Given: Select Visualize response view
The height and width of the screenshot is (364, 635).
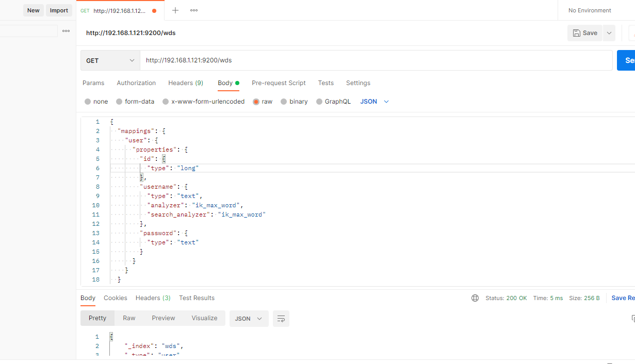Looking at the screenshot, I should 205,318.
